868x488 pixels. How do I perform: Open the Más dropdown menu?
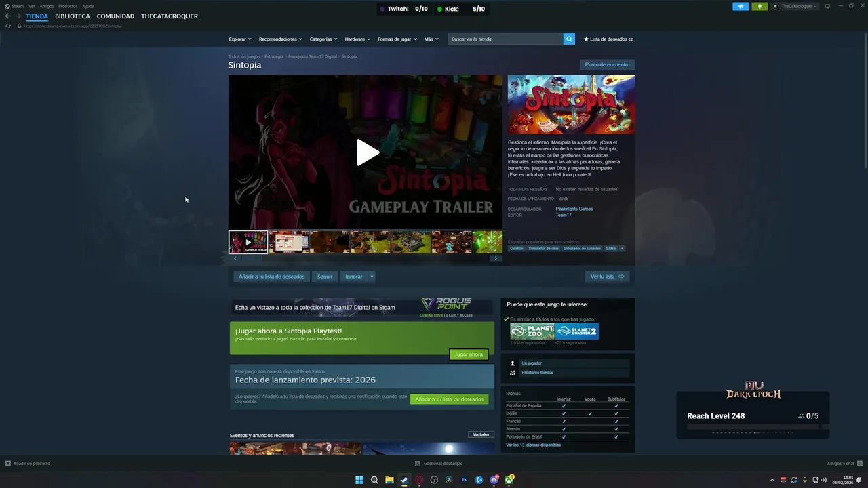431,39
